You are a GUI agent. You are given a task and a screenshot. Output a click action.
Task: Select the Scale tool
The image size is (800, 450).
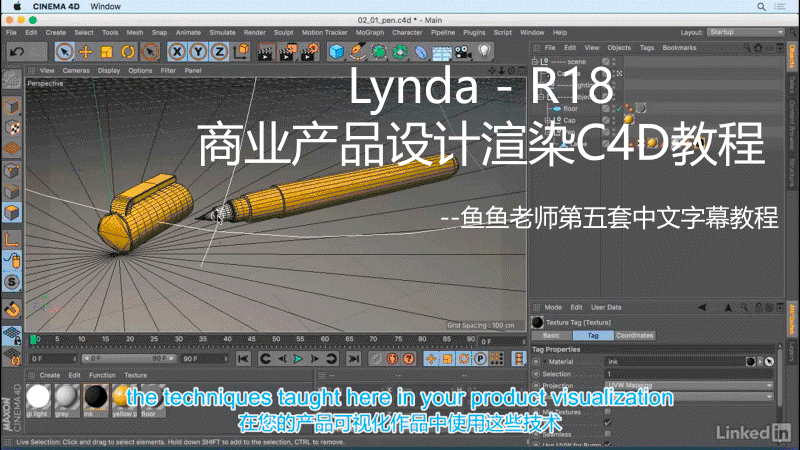point(107,52)
